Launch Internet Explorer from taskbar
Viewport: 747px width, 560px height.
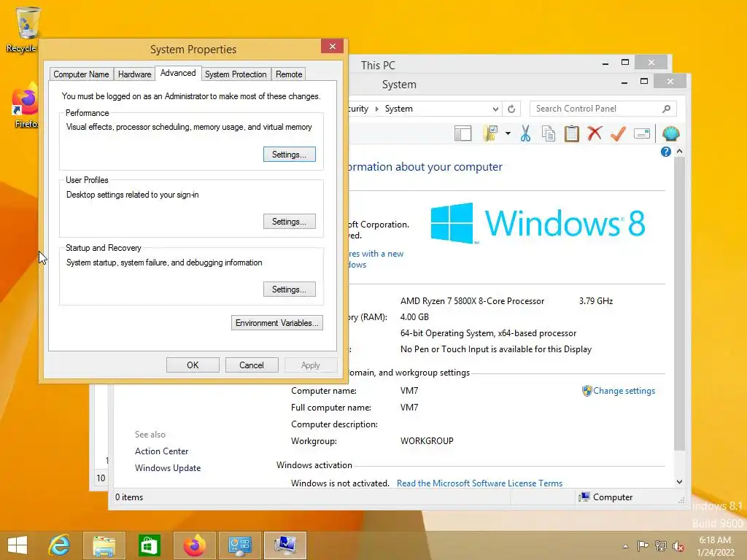click(59, 545)
